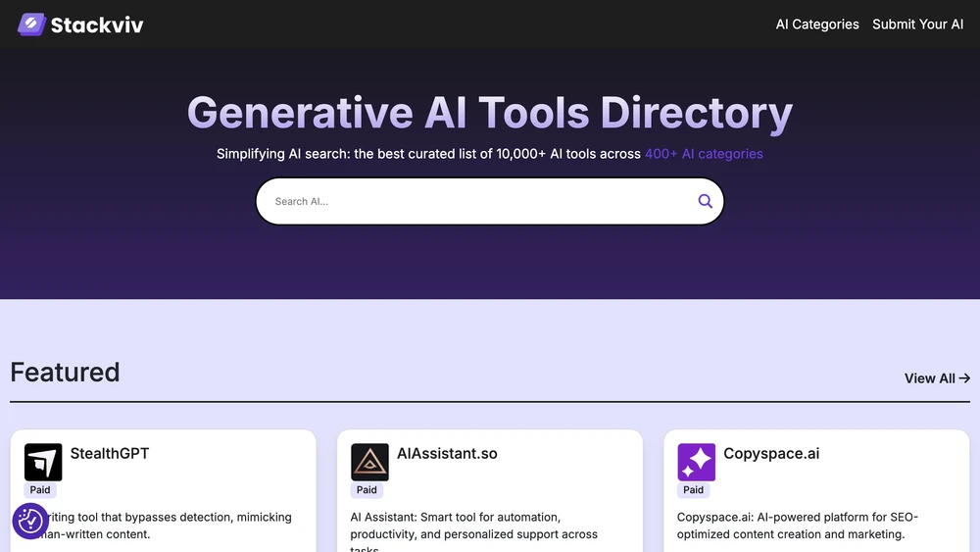Open AI Categories menu item
The height and width of the screenshot is (552, 980).
pos(817,25)
